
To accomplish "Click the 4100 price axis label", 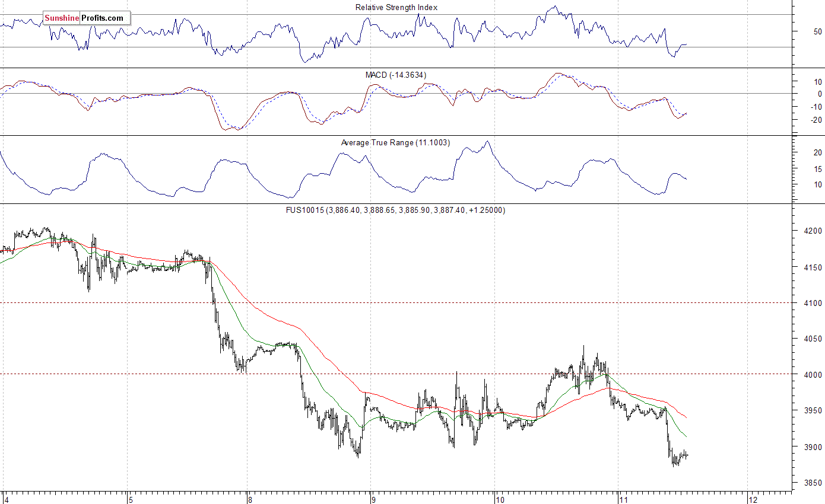I will coord(813,303).
